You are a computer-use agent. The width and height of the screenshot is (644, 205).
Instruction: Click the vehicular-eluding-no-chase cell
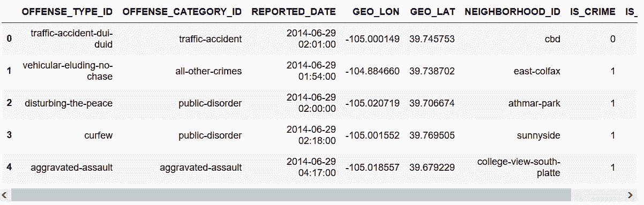pyautogui.click(x=68, y=71)
